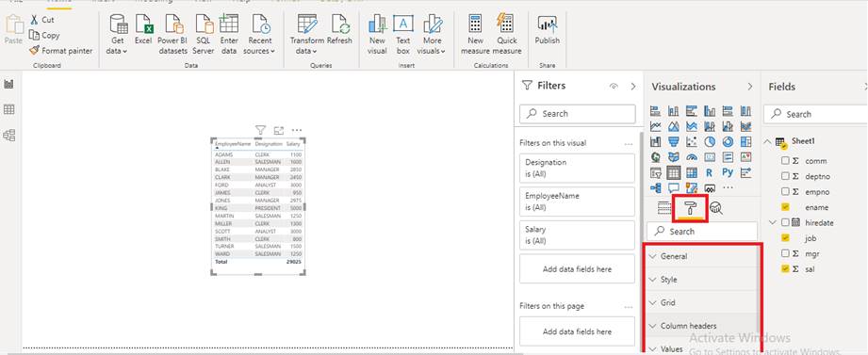868x355 pixels.
Task: Refresh the data
Action: tap(339, 30)
